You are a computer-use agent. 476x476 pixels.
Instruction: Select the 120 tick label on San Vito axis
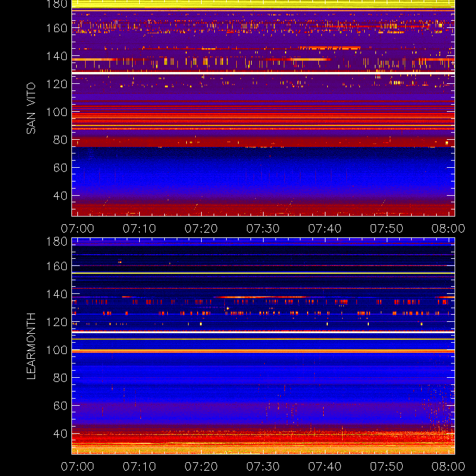coord(57,84)
